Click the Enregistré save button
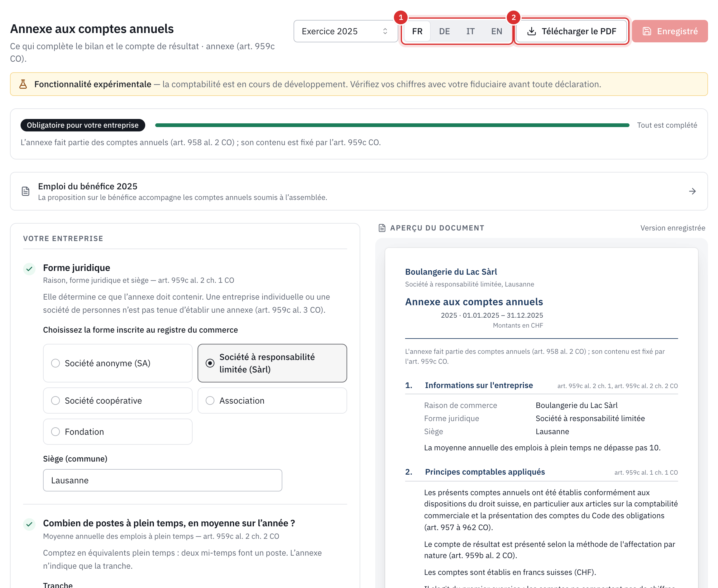This screenshot has height=588, width=718. tap(670, 31)
